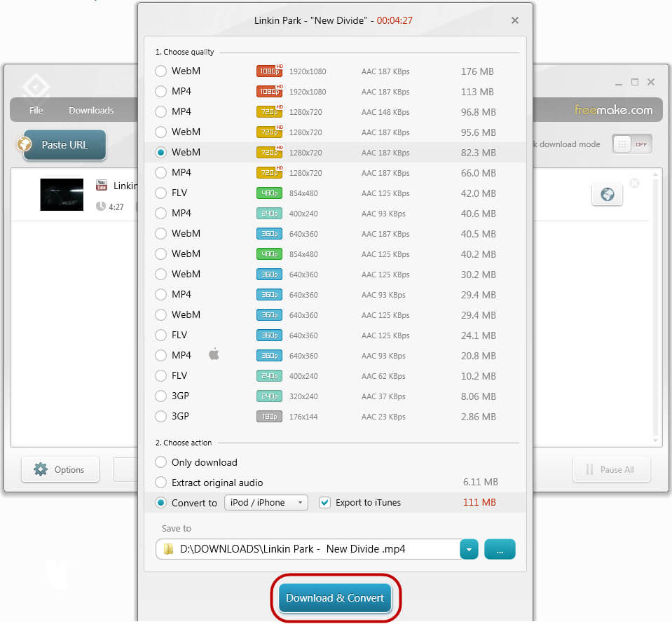Minimize the Freemake main window
The height and width of the screenshot is (624, 672).
coord(619,83)
